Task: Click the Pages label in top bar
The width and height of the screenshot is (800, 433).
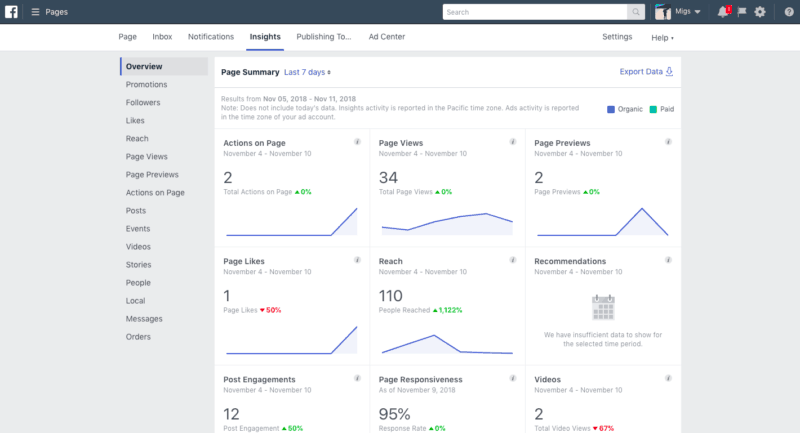Action: coord(57,12)
